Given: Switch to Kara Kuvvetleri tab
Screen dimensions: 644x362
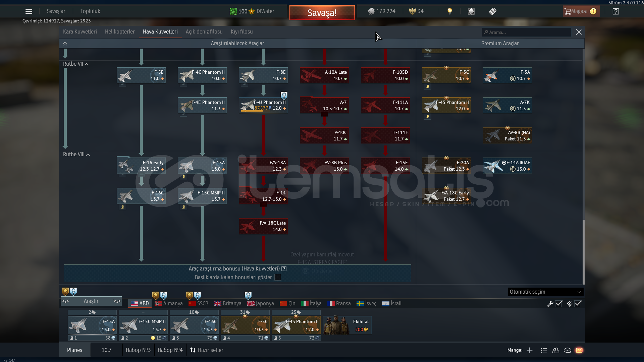Looking at the screenshot, I should [80, 32].
